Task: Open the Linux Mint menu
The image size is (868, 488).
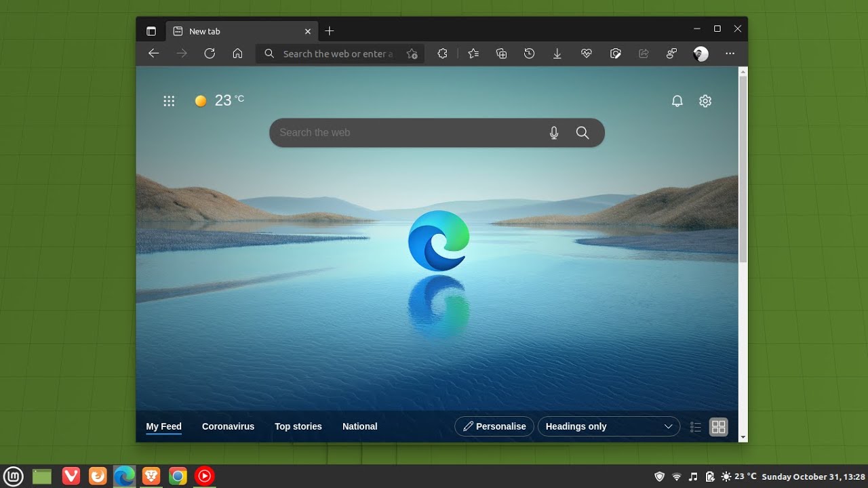Action: 14,476
